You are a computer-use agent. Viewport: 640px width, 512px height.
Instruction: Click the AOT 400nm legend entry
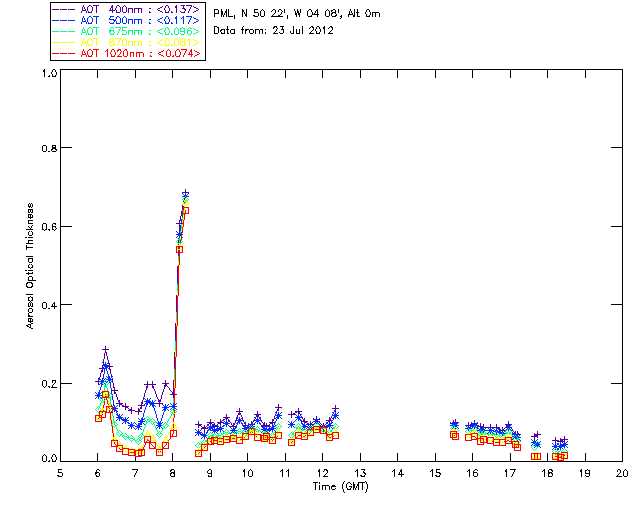[128, 9]
